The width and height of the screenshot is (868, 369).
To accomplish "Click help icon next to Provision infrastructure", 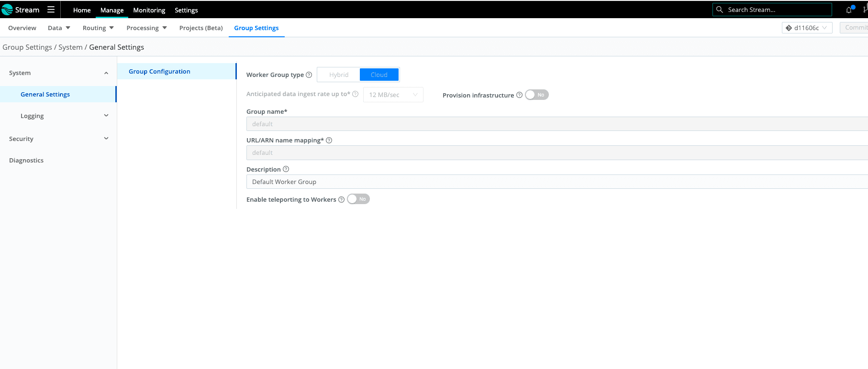I will tap(519, 95).
